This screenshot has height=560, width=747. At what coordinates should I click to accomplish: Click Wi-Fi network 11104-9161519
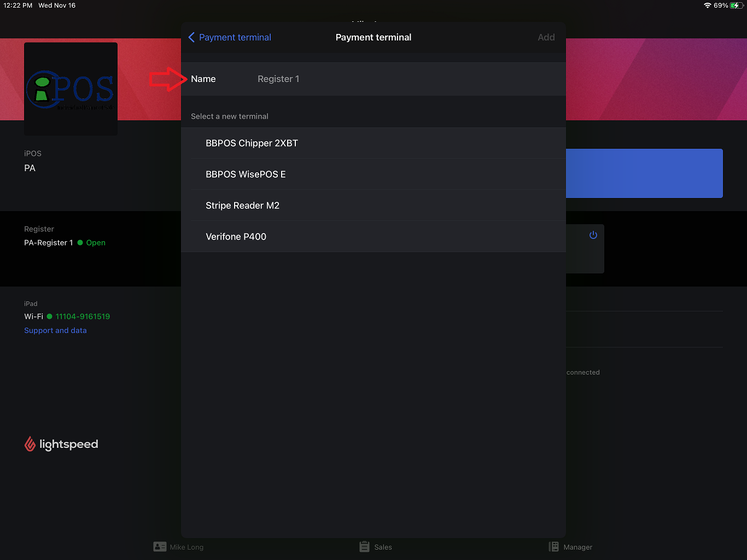(83, 317)
